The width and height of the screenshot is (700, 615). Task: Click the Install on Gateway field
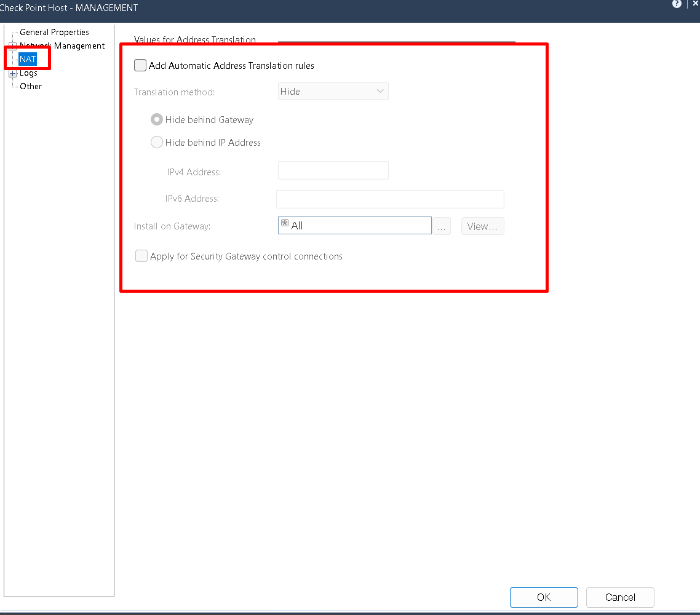tap(354, 225)
